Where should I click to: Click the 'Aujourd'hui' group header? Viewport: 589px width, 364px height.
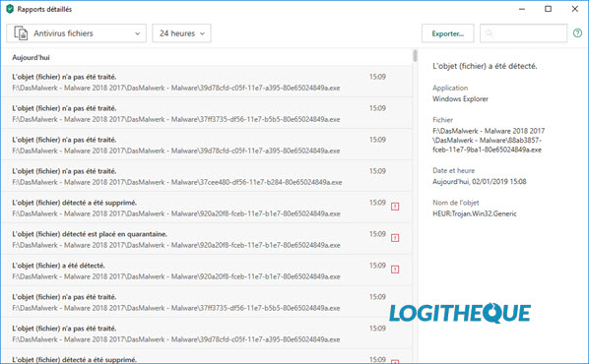click(x=31, y=57)
